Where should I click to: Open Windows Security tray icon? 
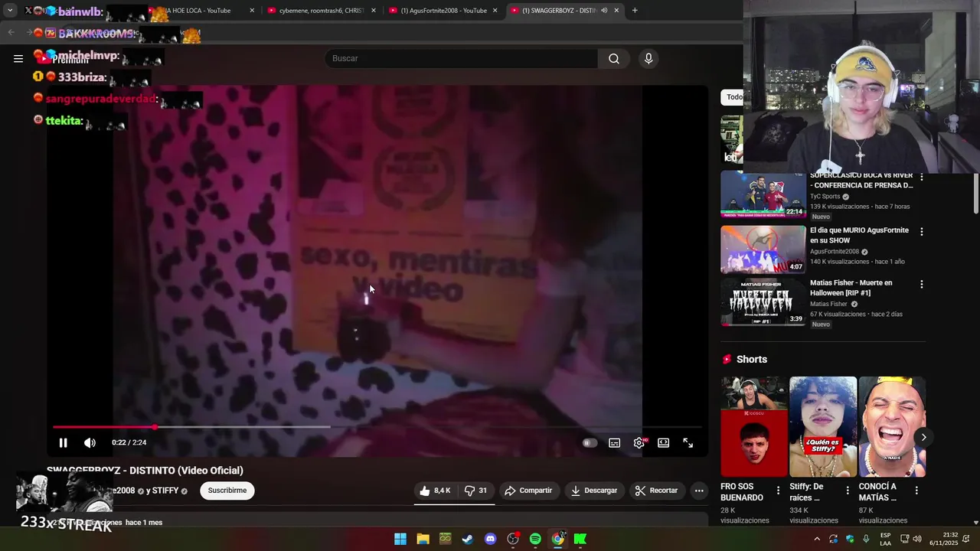coord(850,539)
